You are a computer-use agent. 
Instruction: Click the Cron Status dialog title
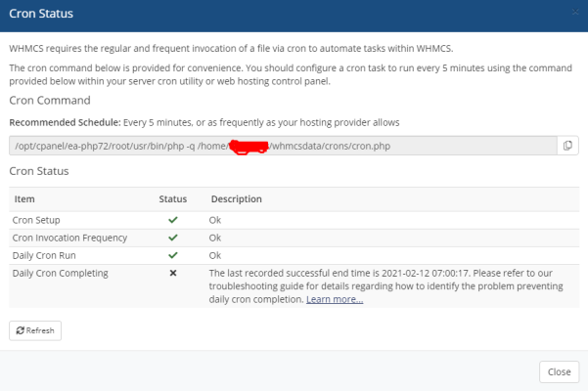pyautogui.click(x=41, y=15)
